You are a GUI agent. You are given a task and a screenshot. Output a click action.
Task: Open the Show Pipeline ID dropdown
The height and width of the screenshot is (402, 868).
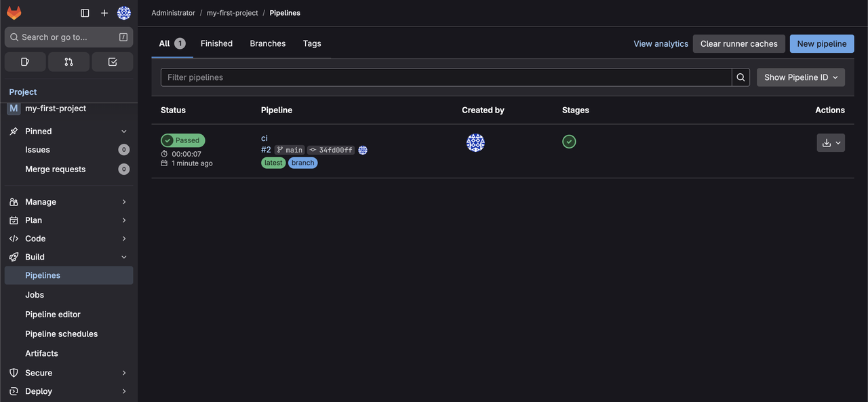(x=800, y=77)
